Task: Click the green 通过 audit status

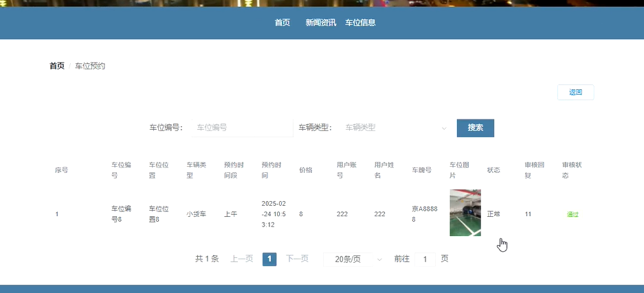Action: click(x=573, y=214)
